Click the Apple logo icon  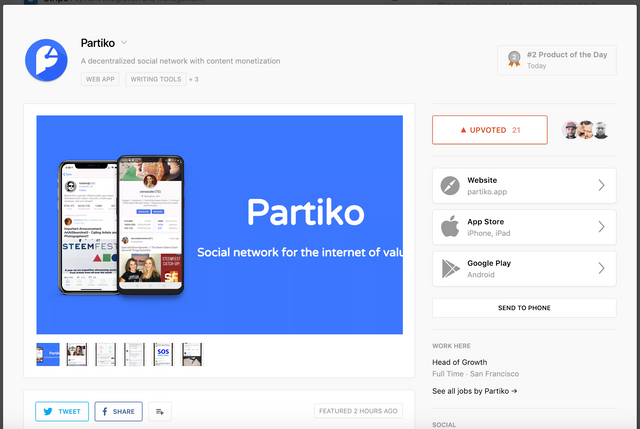click(450, 226)
